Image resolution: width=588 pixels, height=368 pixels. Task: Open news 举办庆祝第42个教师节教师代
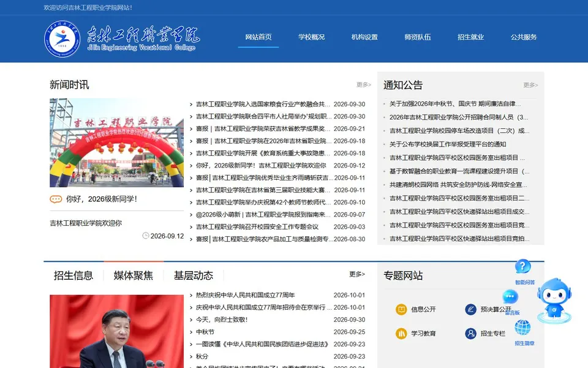(263, 202)
